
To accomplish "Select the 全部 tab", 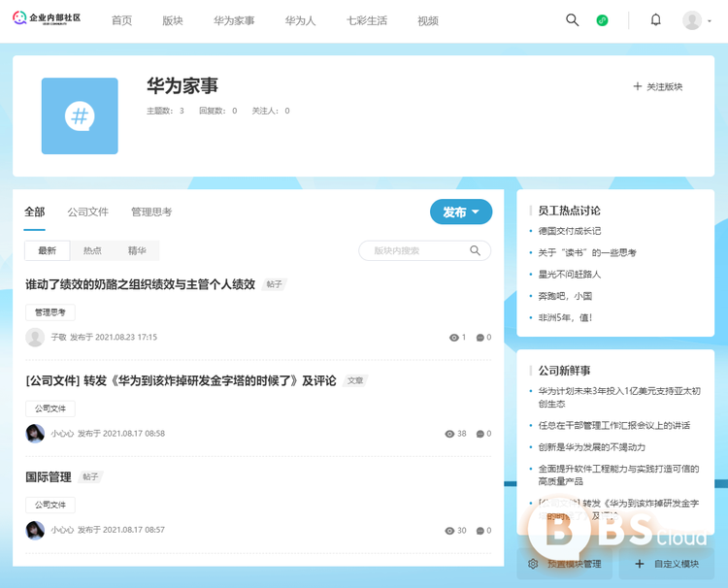I will click(x=34, y=212).
